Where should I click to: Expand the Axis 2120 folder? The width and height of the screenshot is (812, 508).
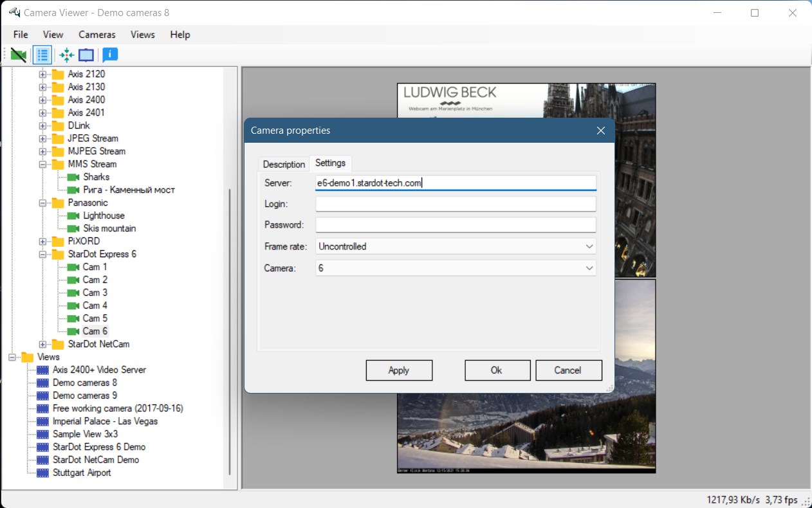(x=43, y=74)
